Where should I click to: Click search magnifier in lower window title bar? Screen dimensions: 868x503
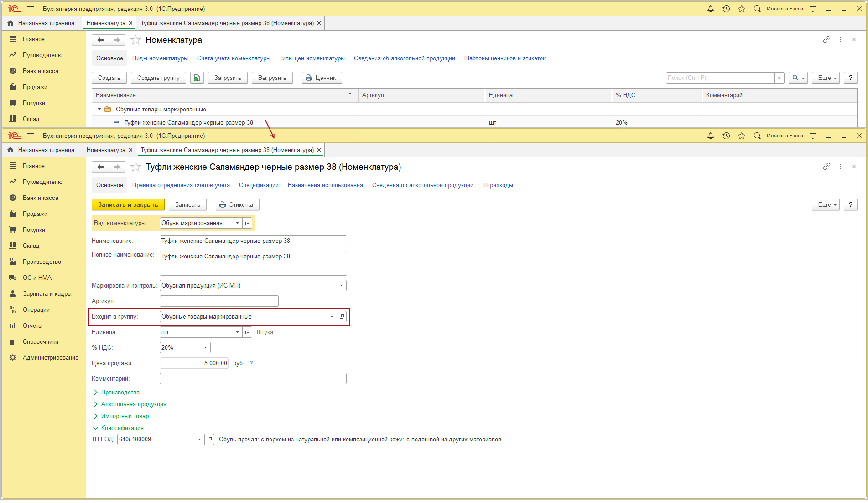click(x=757, y=136)
